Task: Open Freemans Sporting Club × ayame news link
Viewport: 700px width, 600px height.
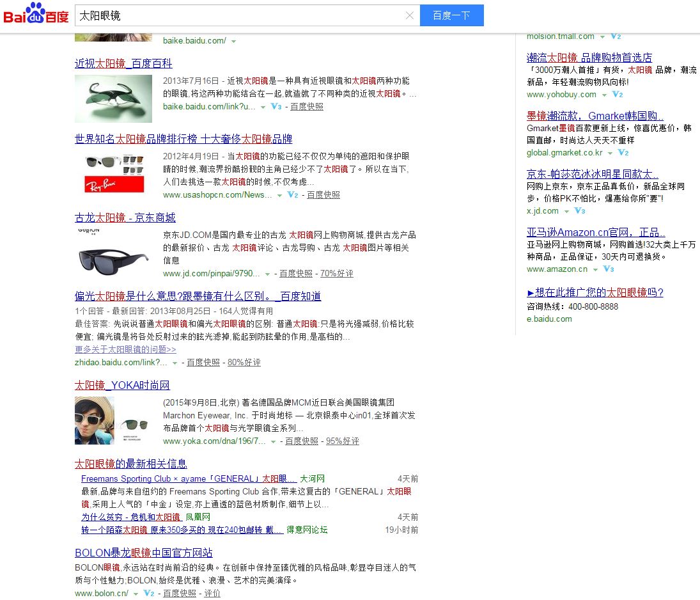Action: (x=189, y=479)
